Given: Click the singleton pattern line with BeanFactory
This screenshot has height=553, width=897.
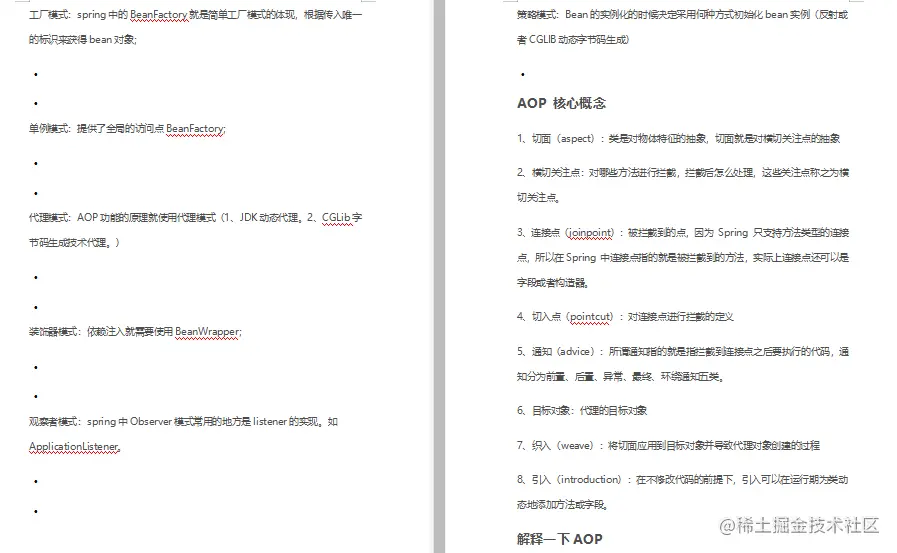Looking at the screenshot, I should point(127,129).
